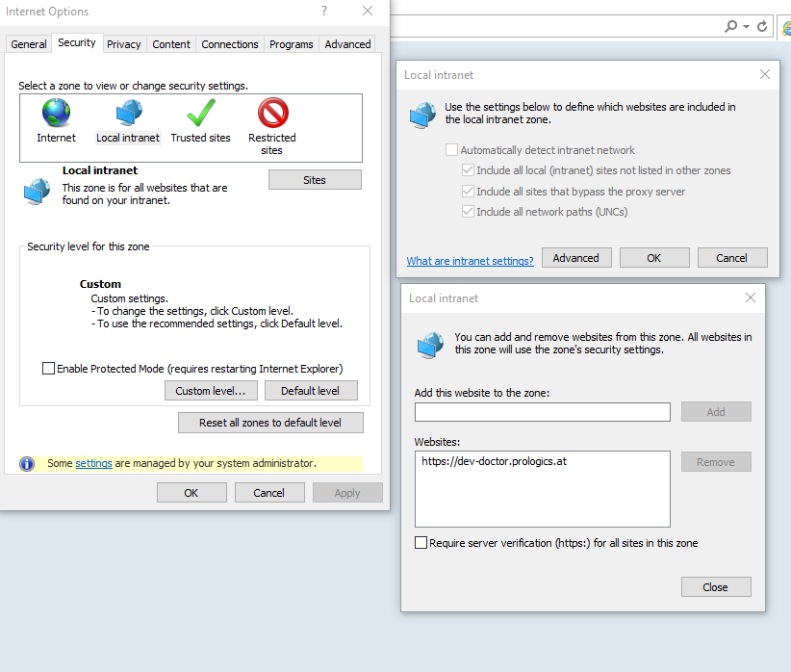Open the Advanced tab of Internet Options
The image size is (791, 672).
coord(347,43)
